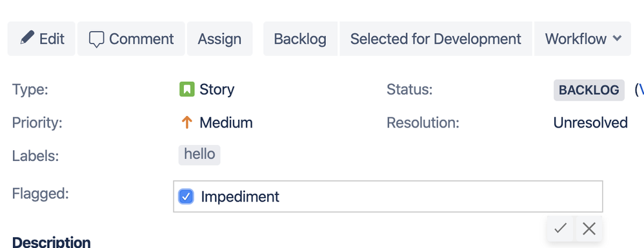Click the orange Medium priority arrow icon

coord(187,122)
